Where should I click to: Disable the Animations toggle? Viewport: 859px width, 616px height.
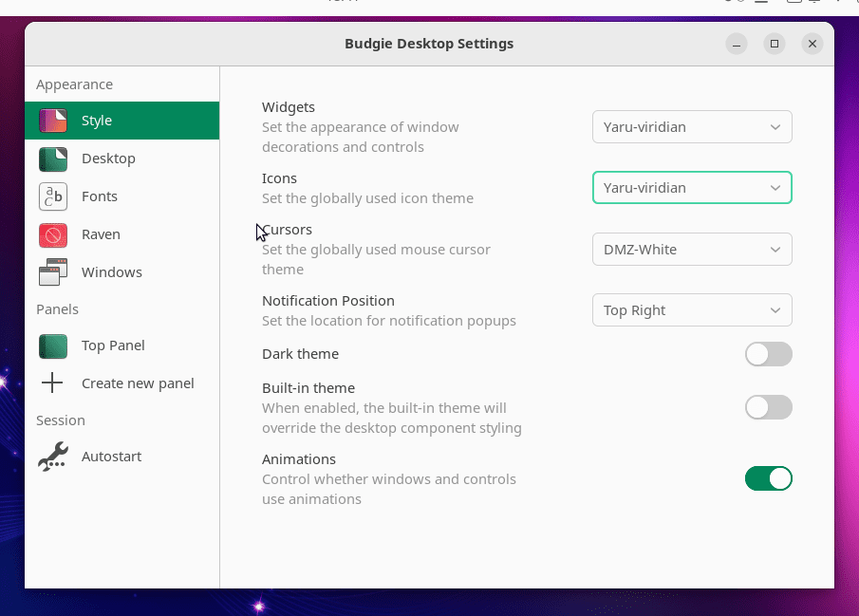coord(769,478)
